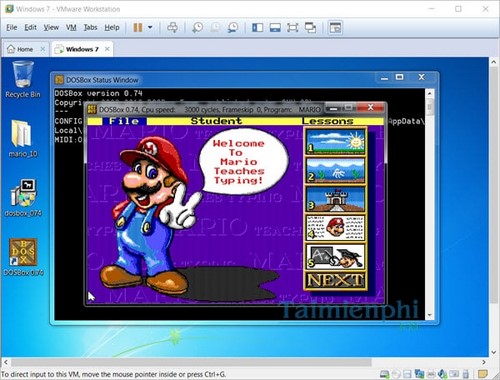Enter full screen mode icon in VMware toolbar
This screenshot has height=380, width=500.
pyautogui.click(x=292, y=27)
